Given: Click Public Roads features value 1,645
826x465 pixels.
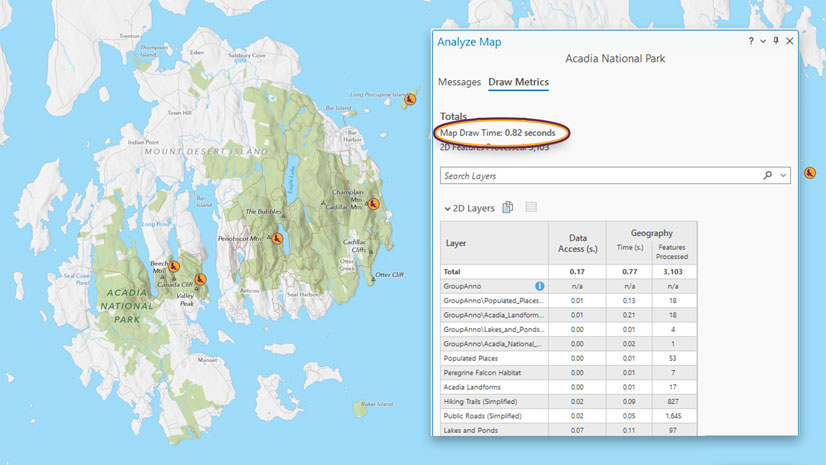Looking at the screenshot, I should coord(673,415).
